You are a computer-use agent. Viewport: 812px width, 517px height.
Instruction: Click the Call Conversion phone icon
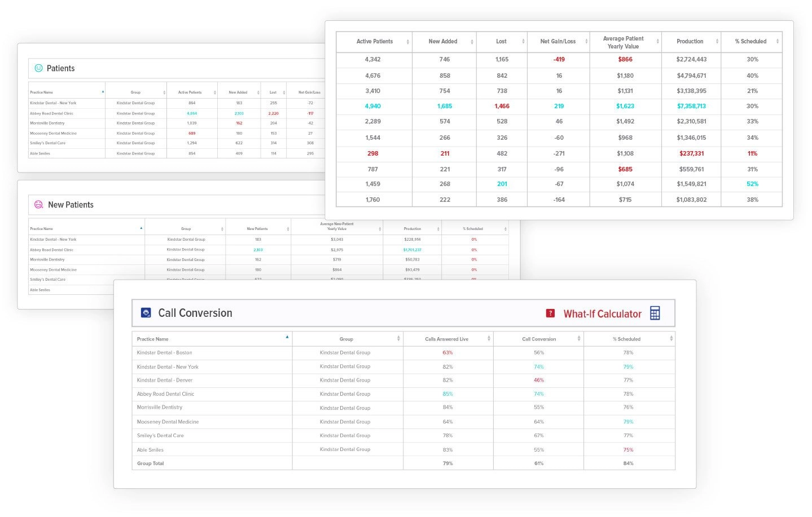pos(146,313)
